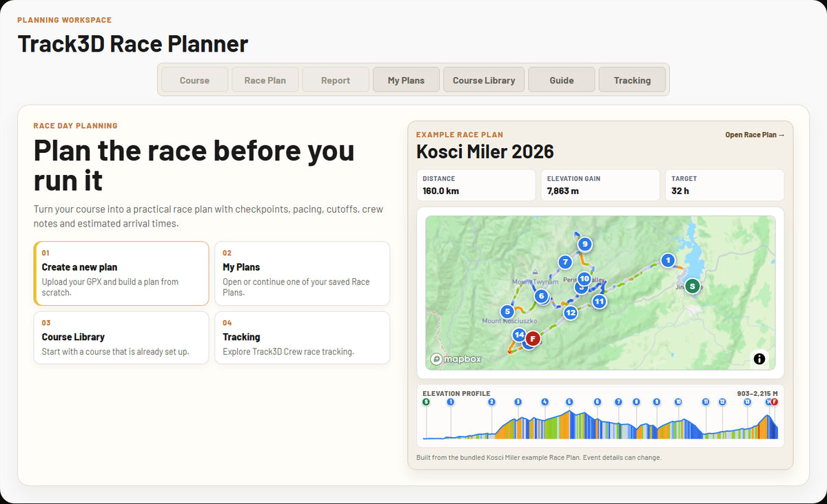The width and height of the screenshot is (827, 504).
Task: Click pin 6 in the elevation profile
Action: click(597, 401)
